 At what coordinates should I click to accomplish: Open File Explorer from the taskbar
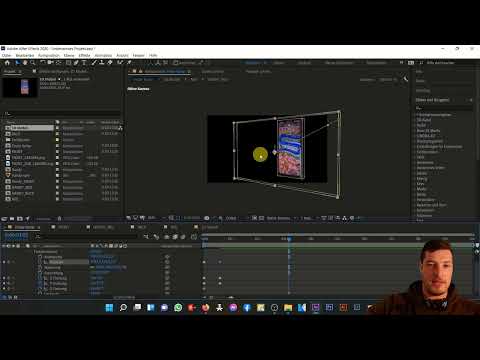(288, 307)
